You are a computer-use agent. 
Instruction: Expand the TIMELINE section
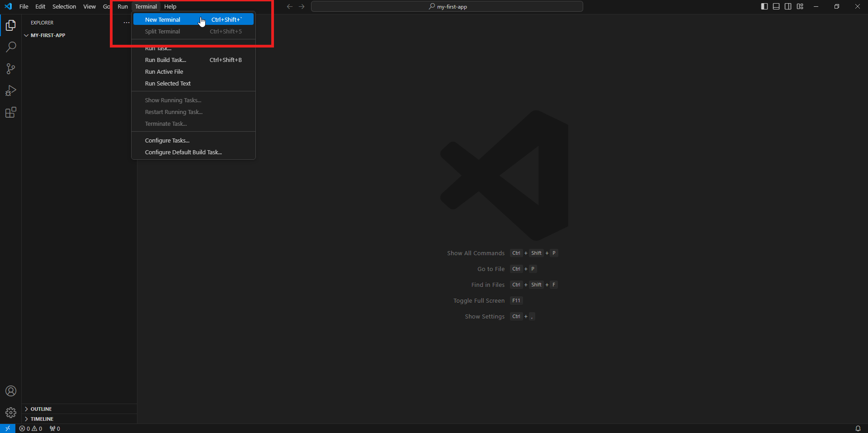(x=42, y=419)
